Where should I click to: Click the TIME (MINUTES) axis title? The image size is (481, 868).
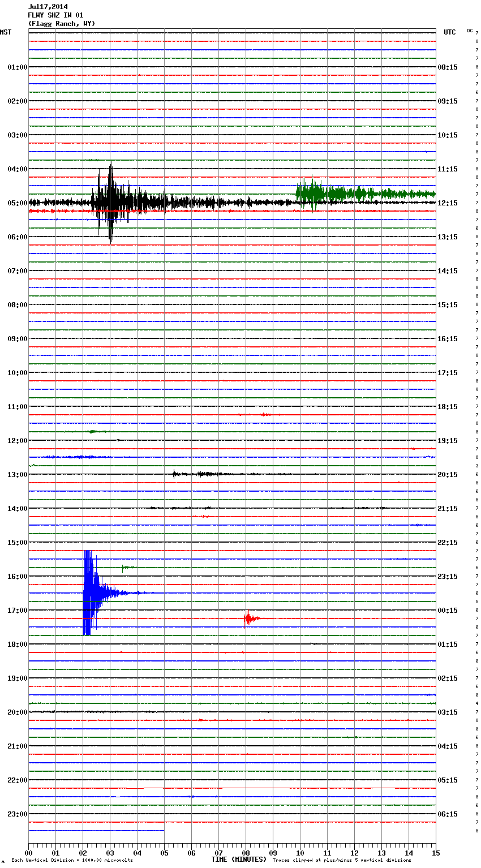[x=239, y=860]
